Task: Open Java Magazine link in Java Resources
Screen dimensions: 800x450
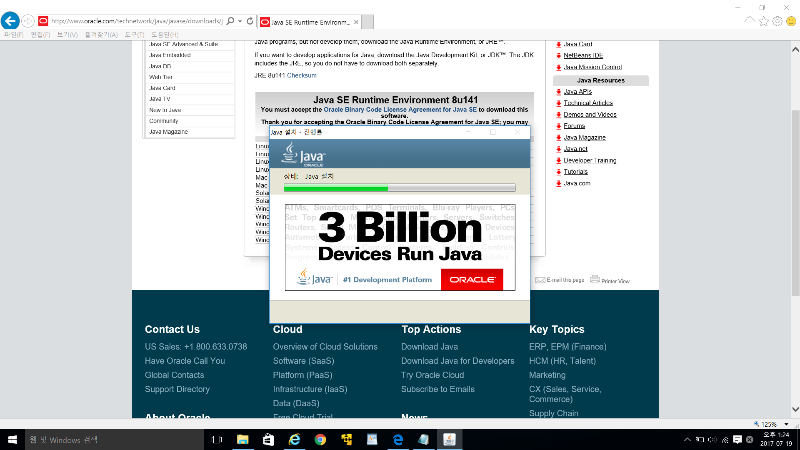Action: 584,137
